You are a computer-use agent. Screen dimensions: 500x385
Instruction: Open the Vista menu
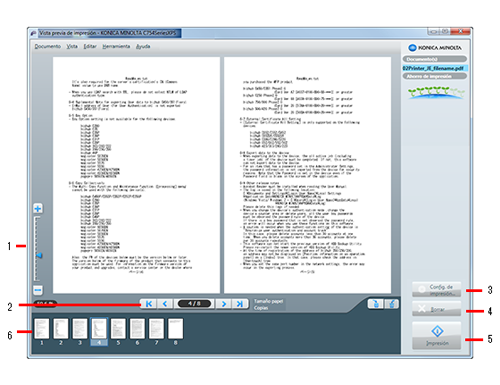[72, 46]
